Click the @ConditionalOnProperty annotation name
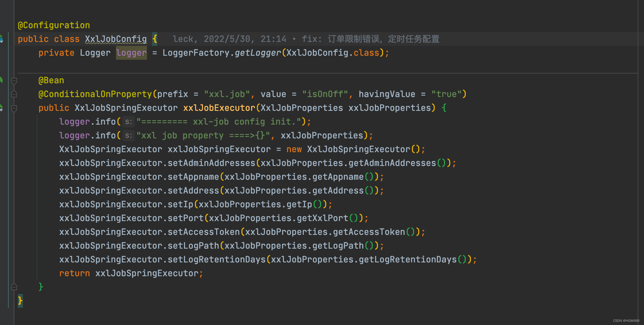Viewport: 644px width, 325px height. click(95, 94)
